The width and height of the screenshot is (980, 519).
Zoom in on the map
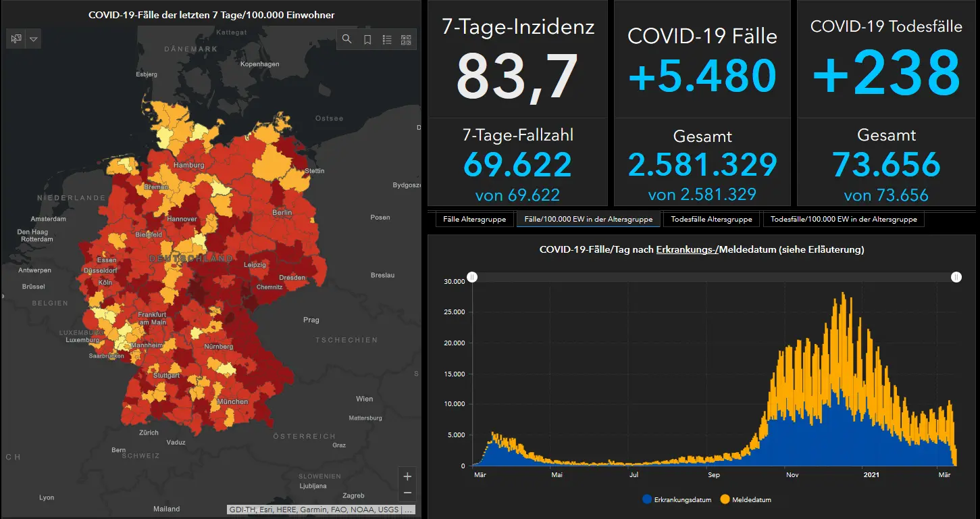click(x=407, y=476)
